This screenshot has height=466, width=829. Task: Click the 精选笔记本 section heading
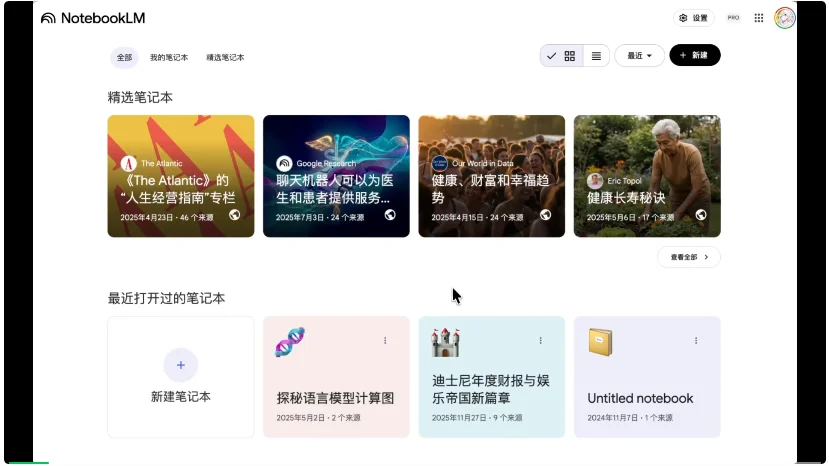coord(140,97)
